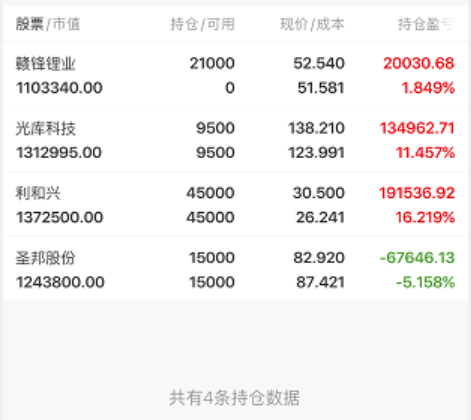Viewport: 471px width, 420px height.
Task: Click 利和兴 profit amount 191536.92
Action: click(x=417, y=193)
